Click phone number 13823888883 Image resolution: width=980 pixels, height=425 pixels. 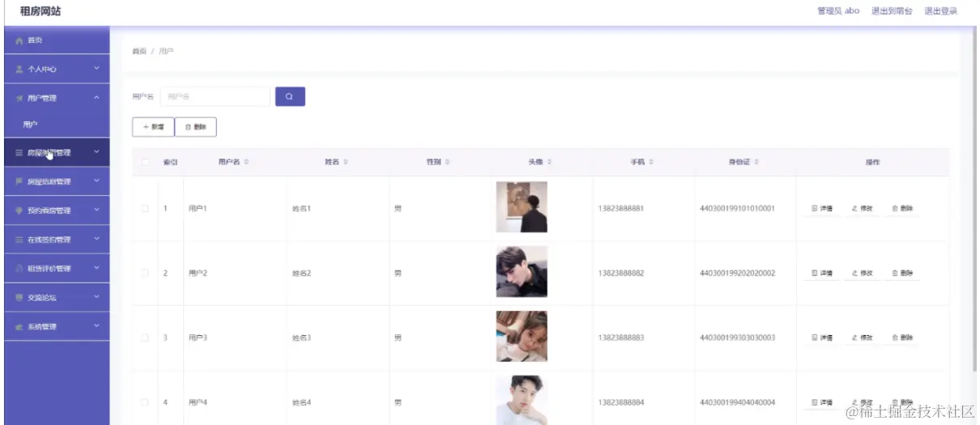621,338
